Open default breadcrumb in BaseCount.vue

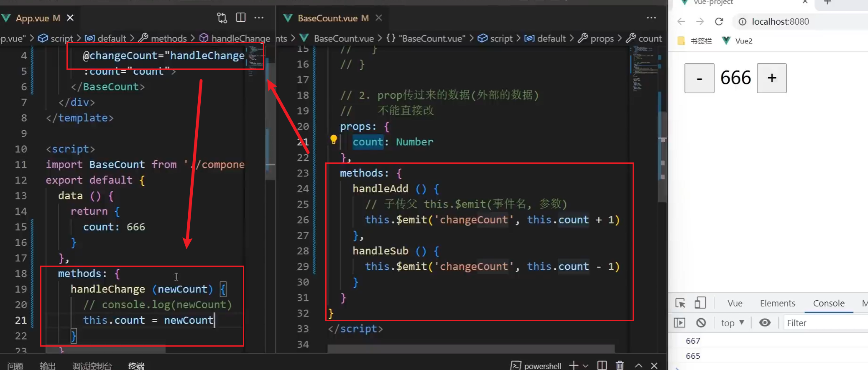point(545,38)
